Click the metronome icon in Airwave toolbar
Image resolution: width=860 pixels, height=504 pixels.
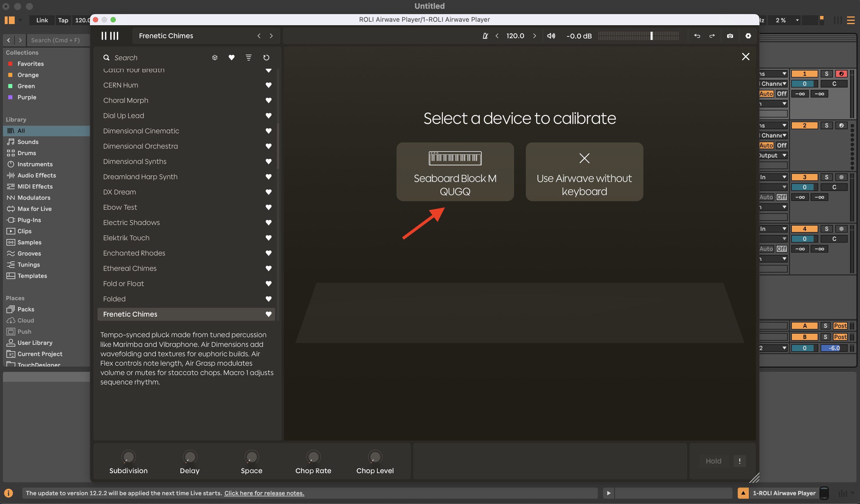click(485, 36)
